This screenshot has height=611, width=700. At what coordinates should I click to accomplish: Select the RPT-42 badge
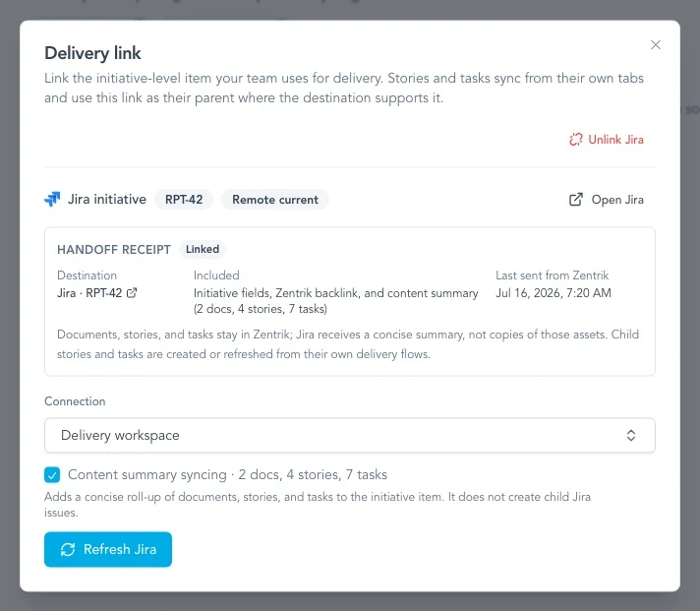[184, 199]
